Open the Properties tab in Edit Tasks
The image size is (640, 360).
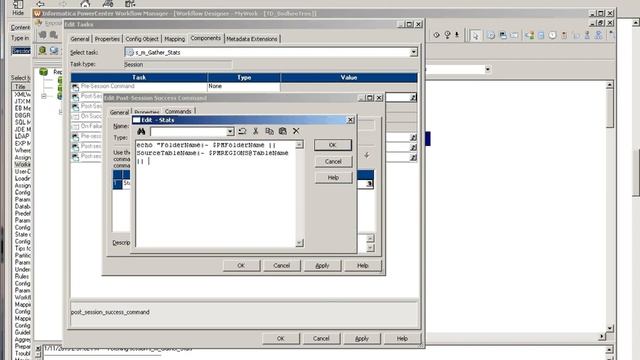[107, 39]
